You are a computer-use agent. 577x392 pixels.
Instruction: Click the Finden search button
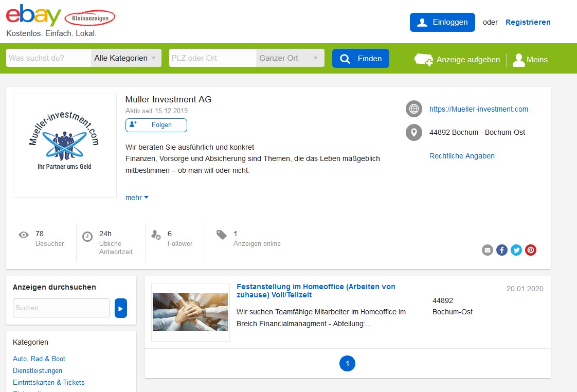[x=360, y=59]
